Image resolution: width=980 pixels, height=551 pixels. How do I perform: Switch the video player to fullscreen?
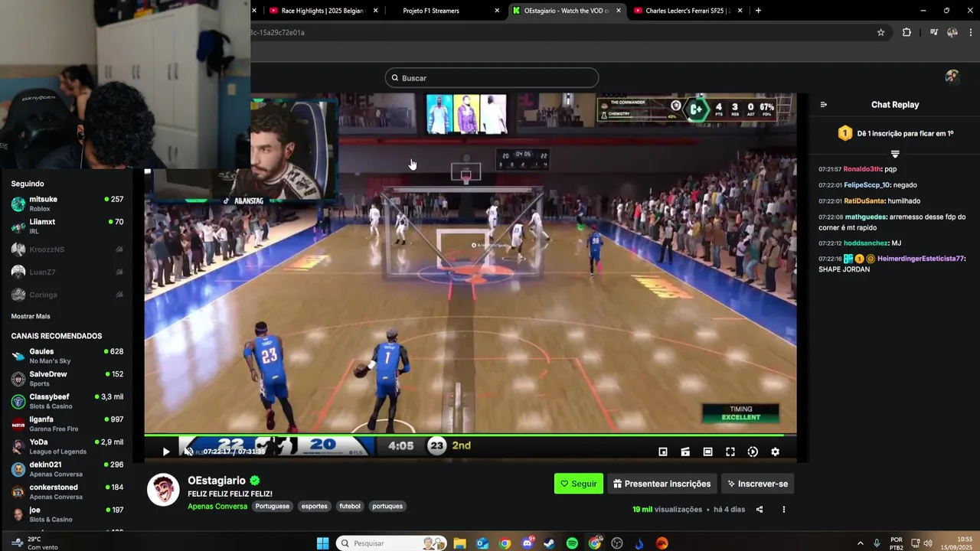pyautogui.click(x=730, y=452)
